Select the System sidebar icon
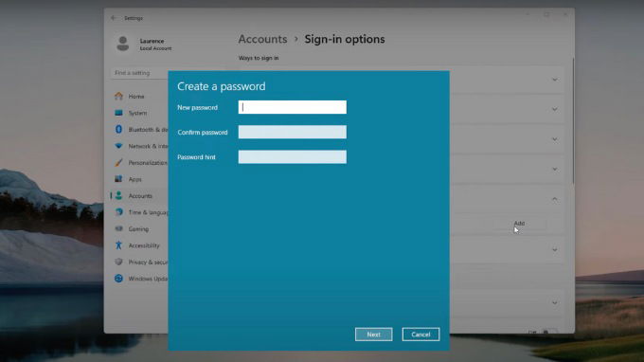644x362 pixels. (x=118, y=113)
